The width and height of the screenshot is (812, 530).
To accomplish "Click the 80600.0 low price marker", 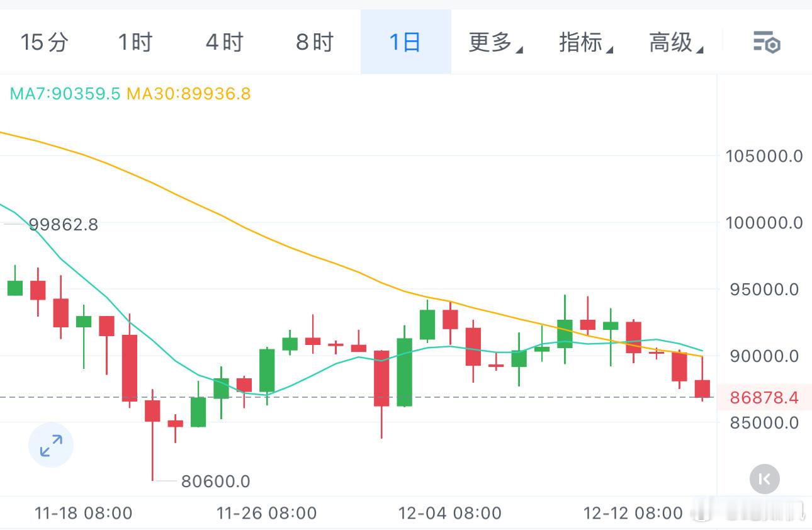I will pyautogui.click(x=214, y=481).
